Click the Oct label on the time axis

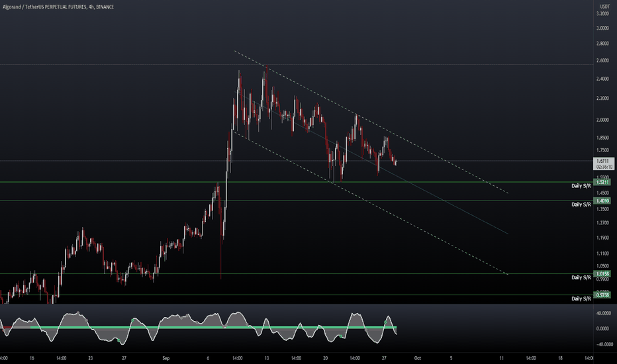pyautogui.click(x=418, y=359)
